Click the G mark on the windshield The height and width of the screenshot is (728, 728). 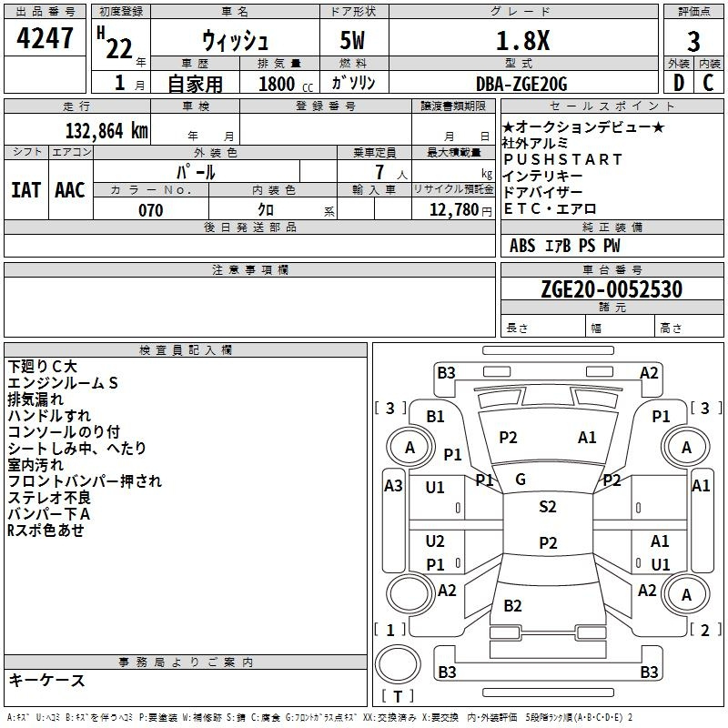tap(521, 480)
